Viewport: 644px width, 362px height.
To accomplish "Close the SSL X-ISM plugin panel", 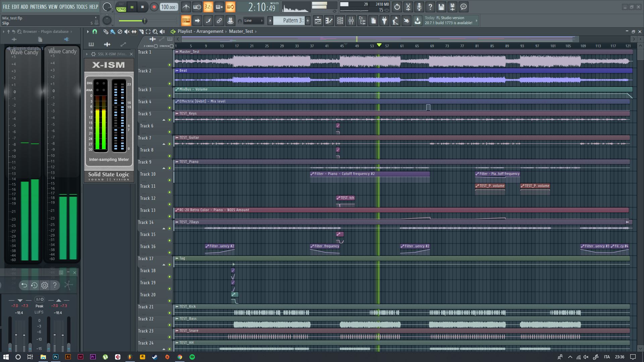I will pyautogui.click(x=131, y=54).
